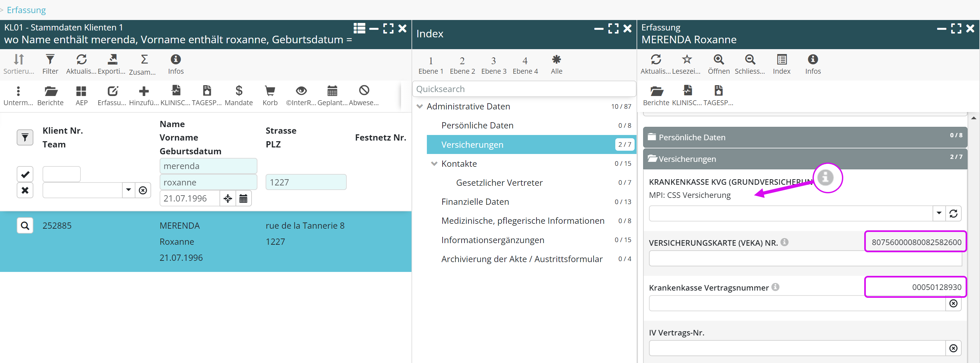Image resolution: width=980 pixels, height=363 pixels.
Task: Open the Krankenkasse KVG dropdown arrow
Action: point(938,213)
